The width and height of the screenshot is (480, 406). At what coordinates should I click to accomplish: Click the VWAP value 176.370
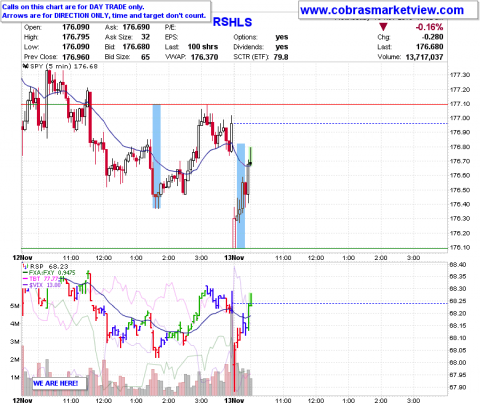[x=204, y=57]
